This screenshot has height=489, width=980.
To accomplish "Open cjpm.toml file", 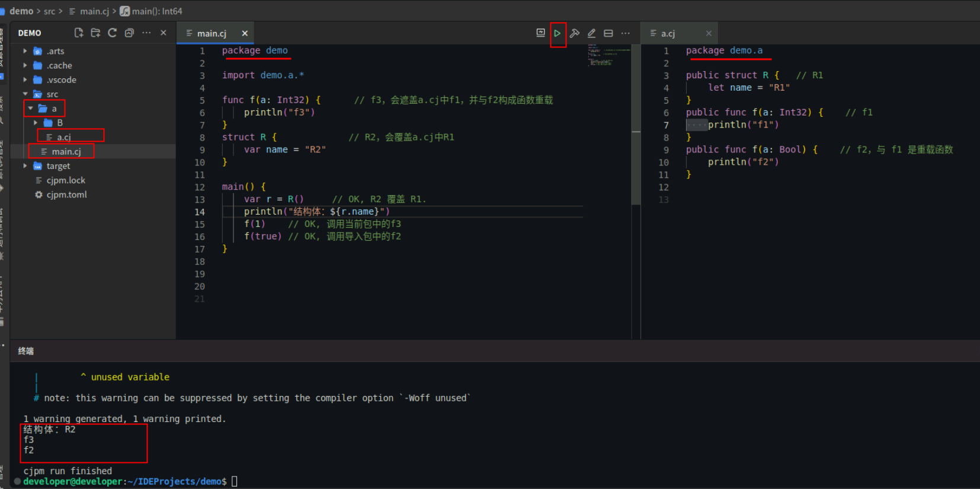I will [x=66, y=194].
